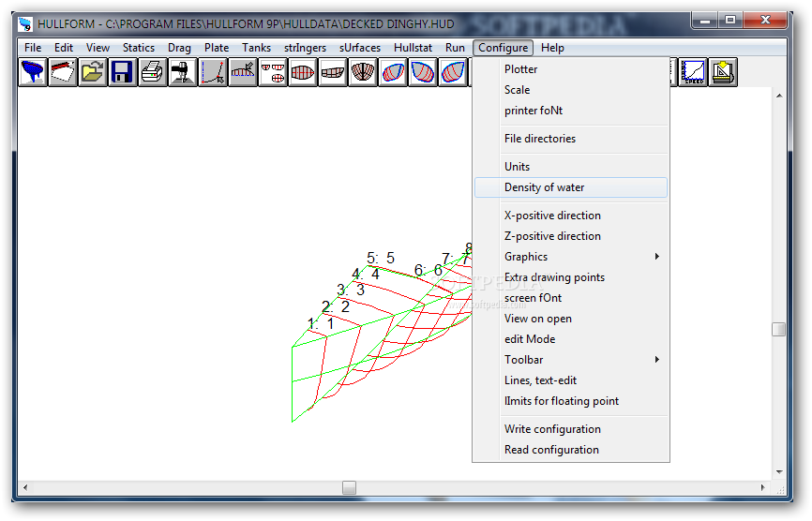
Task: Choose edit Mode menu entry
Action: click(571, 339)
